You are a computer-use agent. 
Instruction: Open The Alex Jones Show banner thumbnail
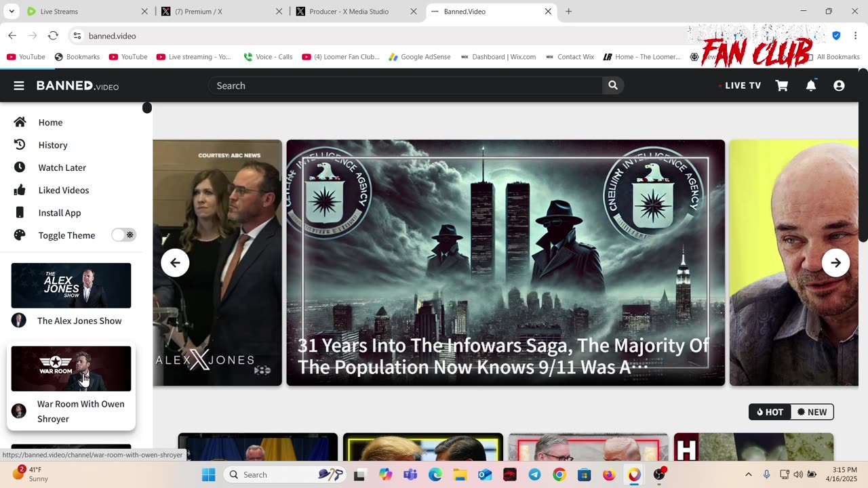tap(71, 285)
